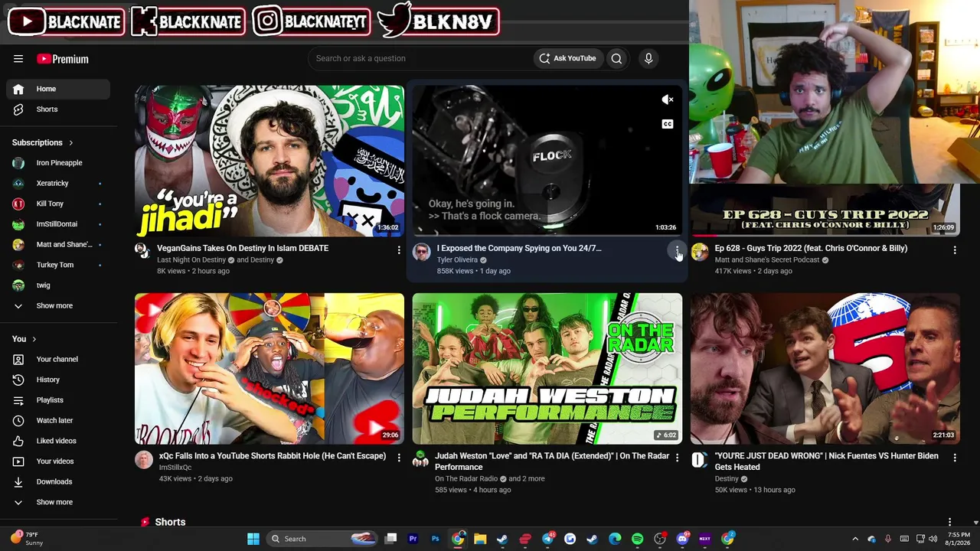Screen dimensions: 980x551
Task: Open File Explorer from taskbar
Action: [480, 539]
